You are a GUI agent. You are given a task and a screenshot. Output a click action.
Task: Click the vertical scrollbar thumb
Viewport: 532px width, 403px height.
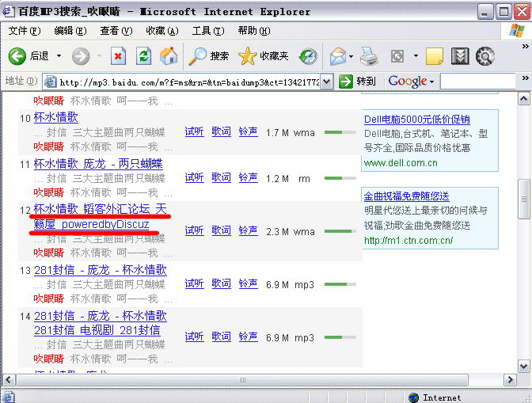[524, 200]
